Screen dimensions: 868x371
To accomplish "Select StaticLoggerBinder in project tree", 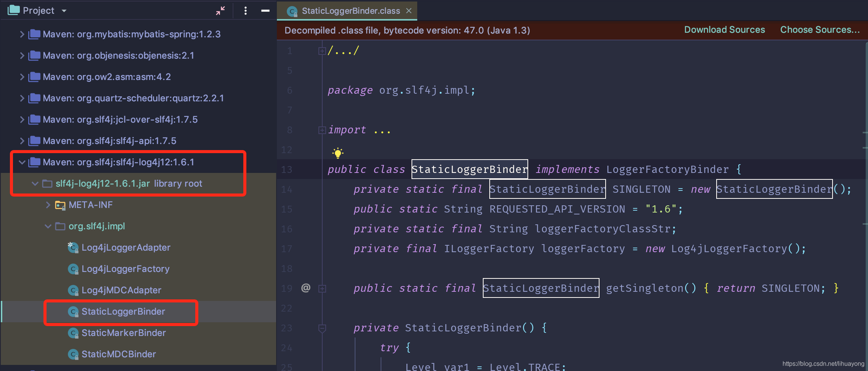I will pyautogui.click(x=123, y=312).
